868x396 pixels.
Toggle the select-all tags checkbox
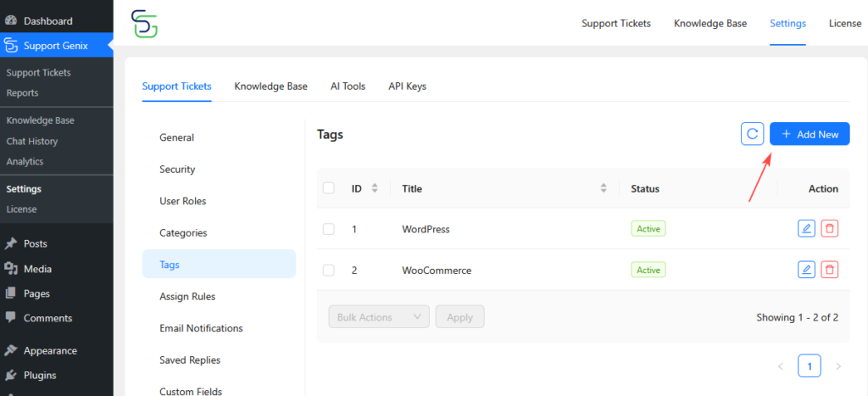(x=329, y=188)
